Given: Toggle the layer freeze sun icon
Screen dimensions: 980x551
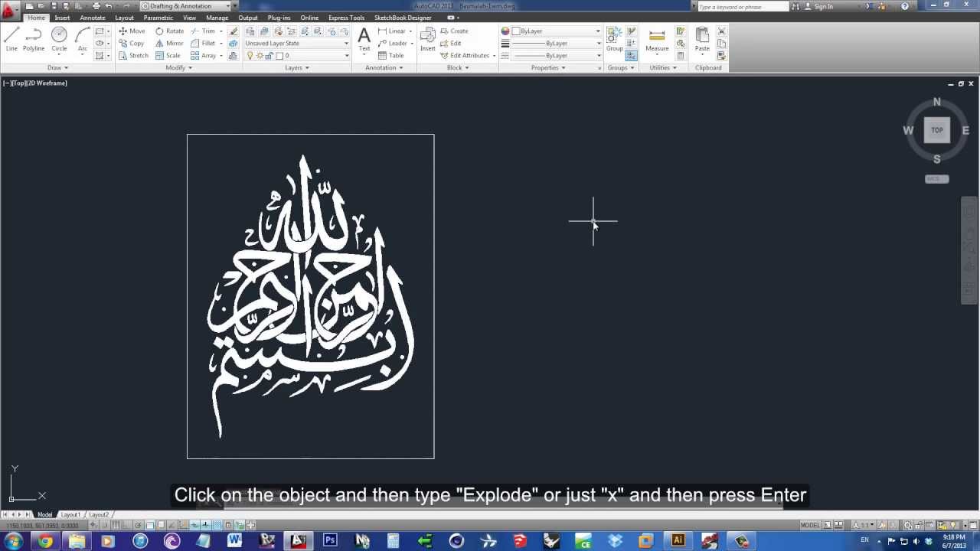Looking at the screenshot, I should pos(259,56).
